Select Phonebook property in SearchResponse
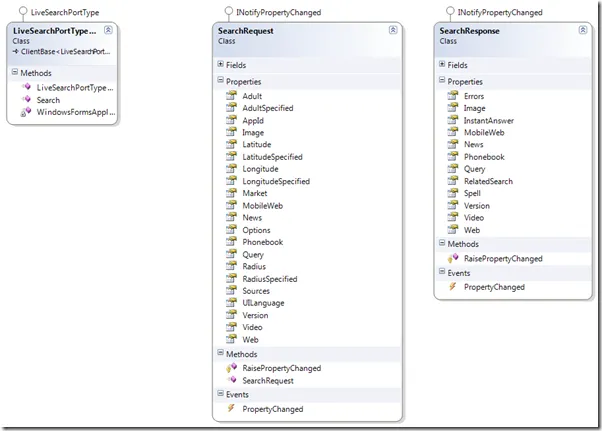The image size is (602, 431). pos(484,157)
